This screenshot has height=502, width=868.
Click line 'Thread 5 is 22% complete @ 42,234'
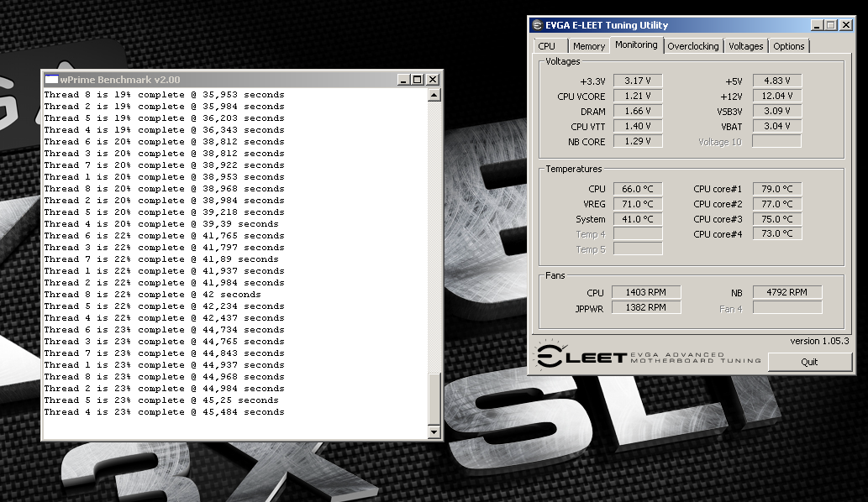pos(164,306)
